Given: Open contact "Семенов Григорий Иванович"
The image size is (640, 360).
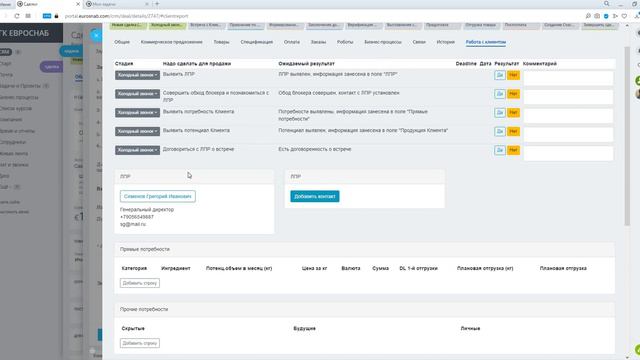Looking at the screenshot, I should click(x=158, y=196).
